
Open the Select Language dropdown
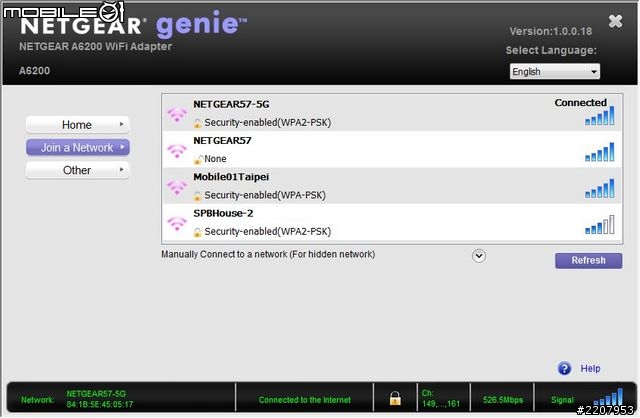point(555,71)
